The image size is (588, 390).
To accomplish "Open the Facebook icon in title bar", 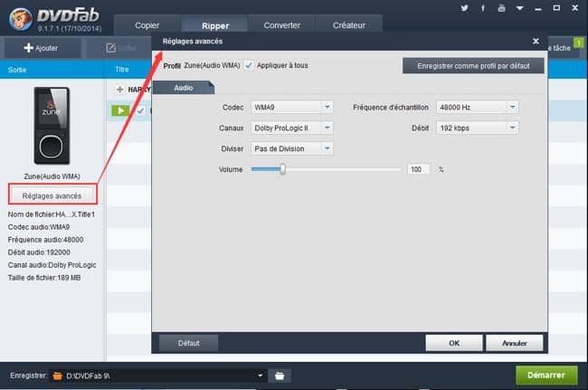I will click(x=483, y=8).
